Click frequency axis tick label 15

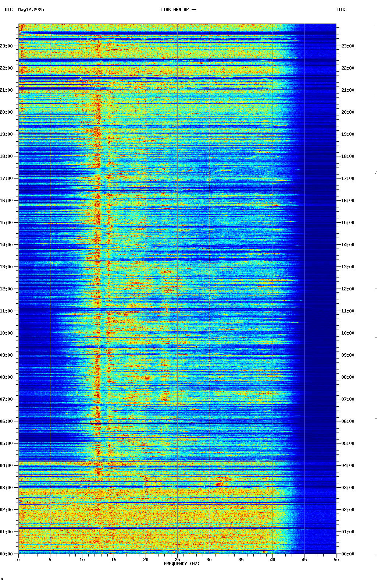tap(114, 560)
